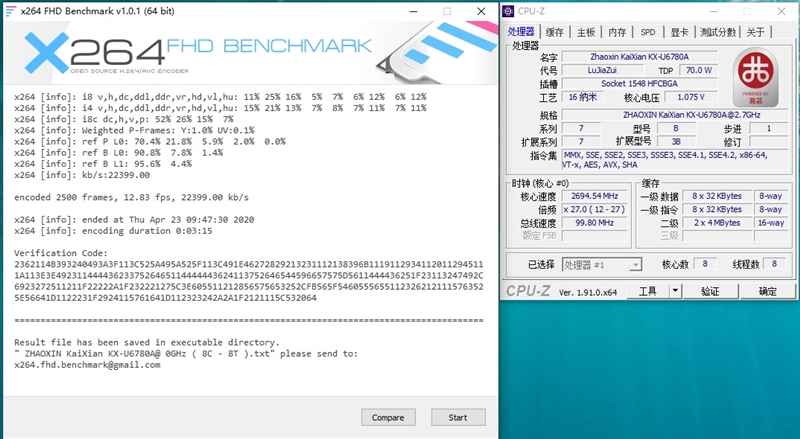This screenshot has height=439, width=800.
Task: Click the LuJiaZui code name value
Action: [x=603, y=70]
